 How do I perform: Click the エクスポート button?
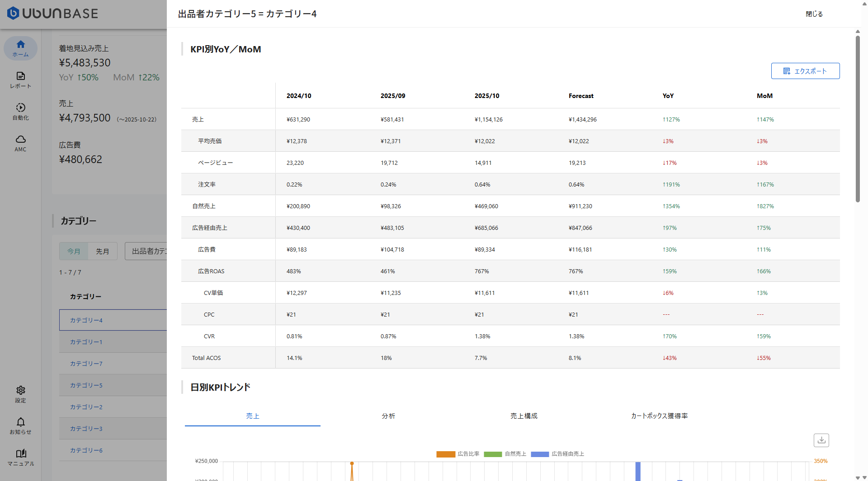tap(805, 71)
